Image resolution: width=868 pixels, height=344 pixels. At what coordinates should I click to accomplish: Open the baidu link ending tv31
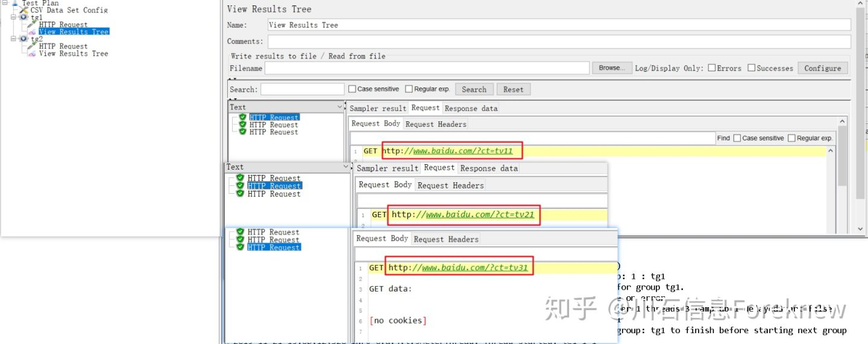point(475,267)
